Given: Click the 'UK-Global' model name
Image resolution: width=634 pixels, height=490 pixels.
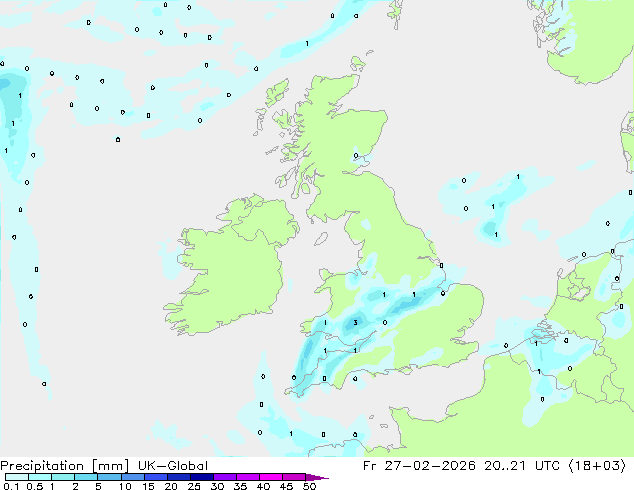Looking at the screenshot, I should (173, 466).
